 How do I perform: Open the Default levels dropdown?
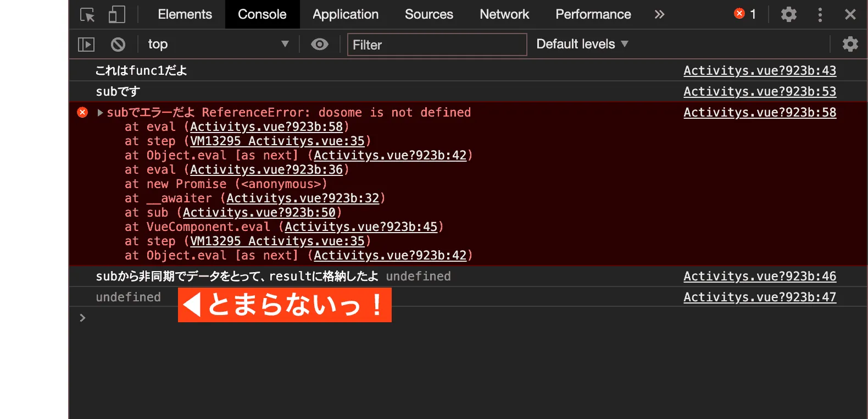coord(582,44)
